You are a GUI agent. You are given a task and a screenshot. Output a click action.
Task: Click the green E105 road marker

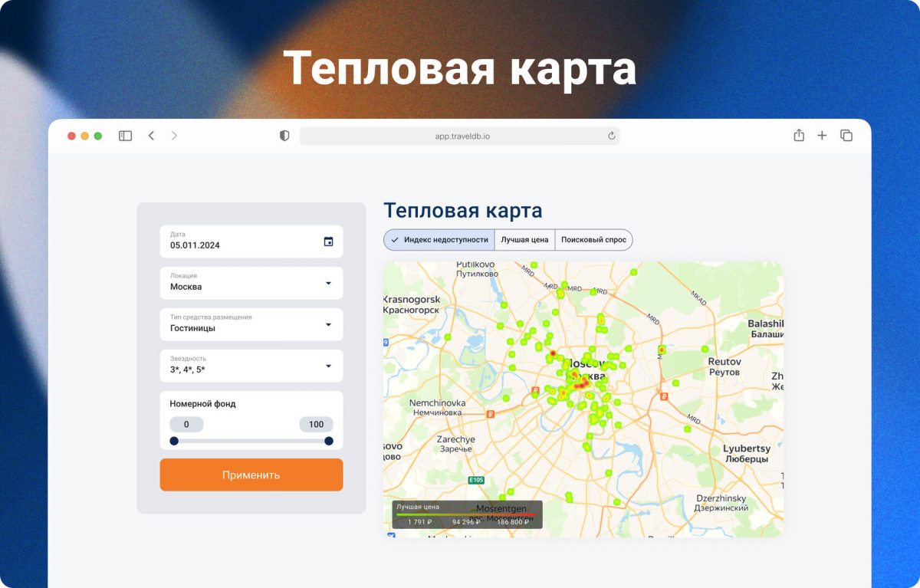click(x=476, y=481)
